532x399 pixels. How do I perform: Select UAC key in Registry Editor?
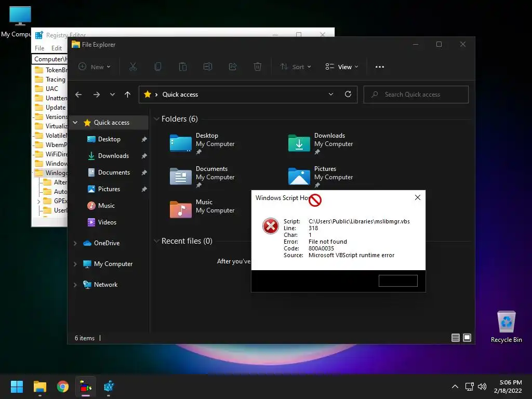[51, 88]
